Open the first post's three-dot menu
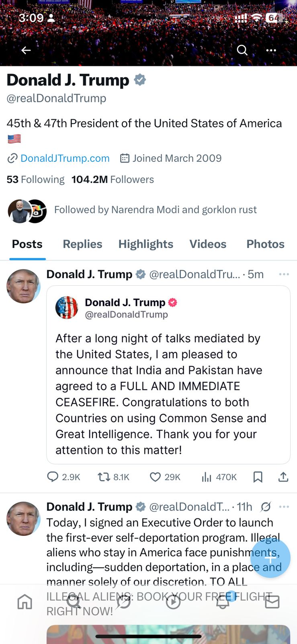 284,274
